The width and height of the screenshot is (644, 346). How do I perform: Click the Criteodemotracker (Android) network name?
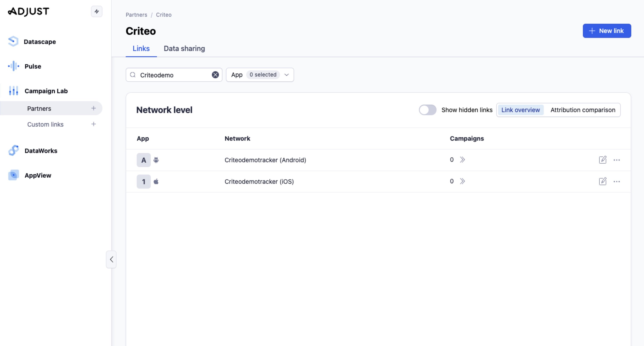point(265,160)
